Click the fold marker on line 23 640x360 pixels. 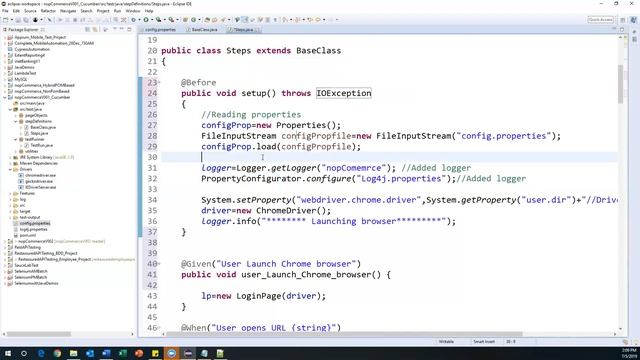(x=159, y=83)
